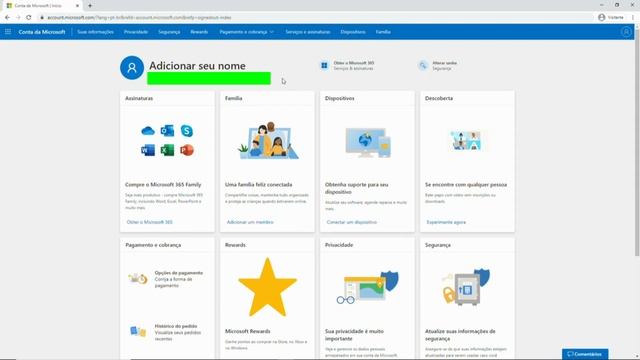Click the Excel icon in Assinaturas

[167, 150]
